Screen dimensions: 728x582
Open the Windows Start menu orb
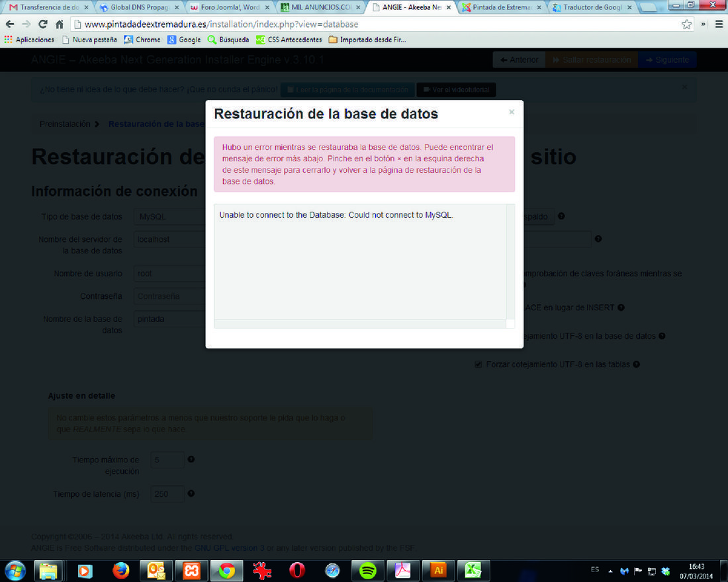(x=15, y=571)
